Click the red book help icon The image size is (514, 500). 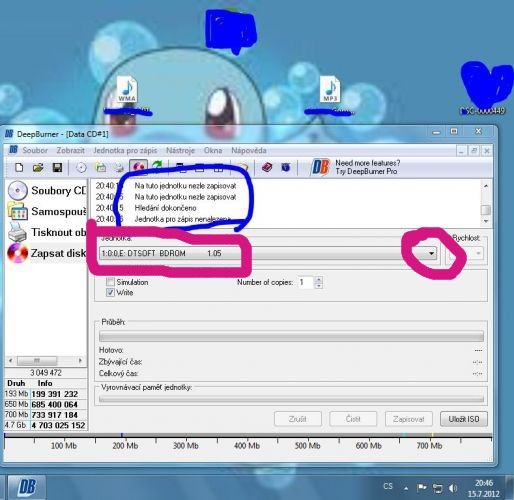click(267, 167)
